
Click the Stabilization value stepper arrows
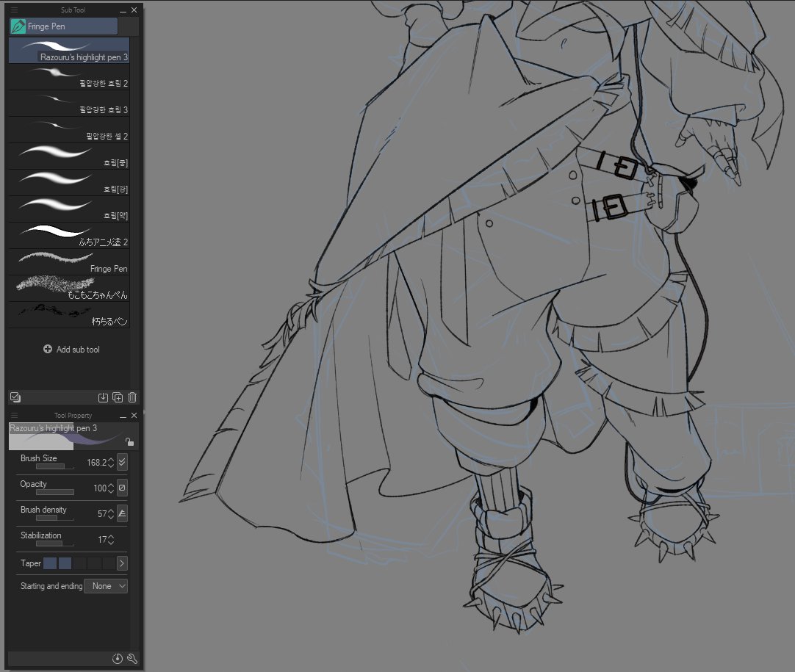[x=111, y=540]
